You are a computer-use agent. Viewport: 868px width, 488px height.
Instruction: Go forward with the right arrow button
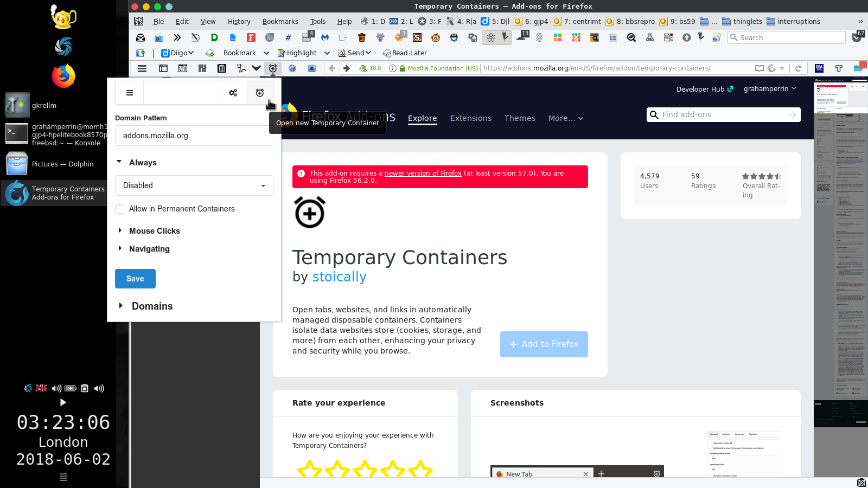(x=347, y=68)
